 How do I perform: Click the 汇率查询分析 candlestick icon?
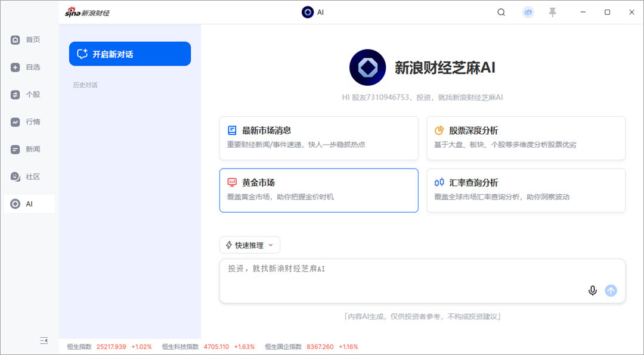coord(439,182)
